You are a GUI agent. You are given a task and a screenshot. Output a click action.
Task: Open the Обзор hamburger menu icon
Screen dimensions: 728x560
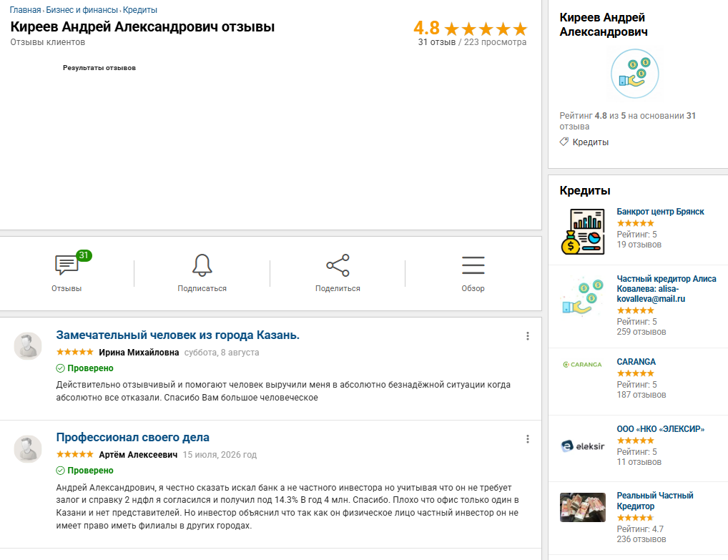click(x=473, y=265)
